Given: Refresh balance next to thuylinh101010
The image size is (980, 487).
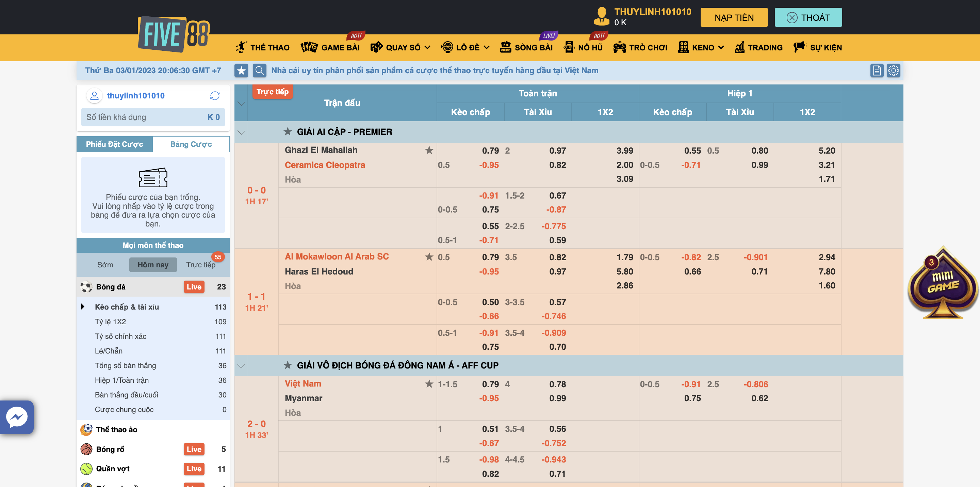Looking at the screenshot, I should coord(215,96).
